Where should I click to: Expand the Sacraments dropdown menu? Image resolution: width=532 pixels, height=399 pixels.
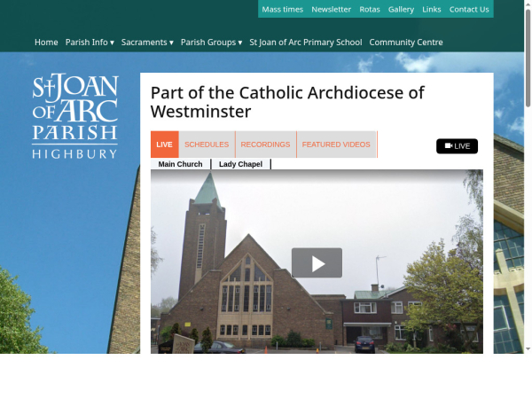coord(147,42)
